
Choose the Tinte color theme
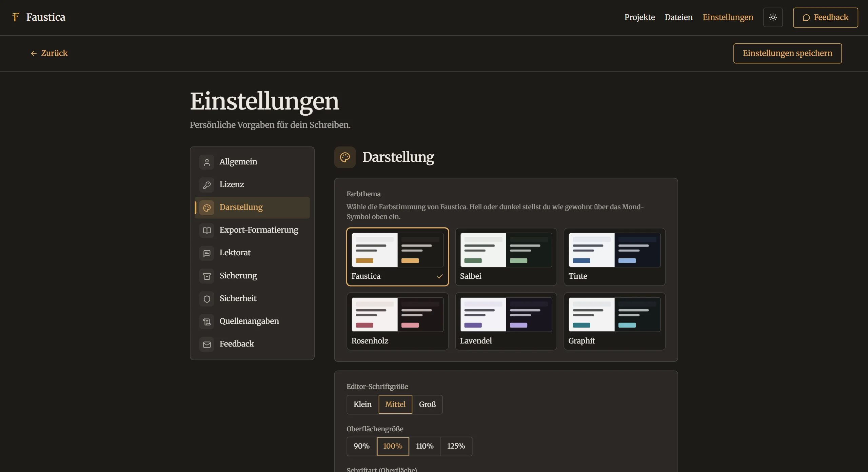click(614, 257)
